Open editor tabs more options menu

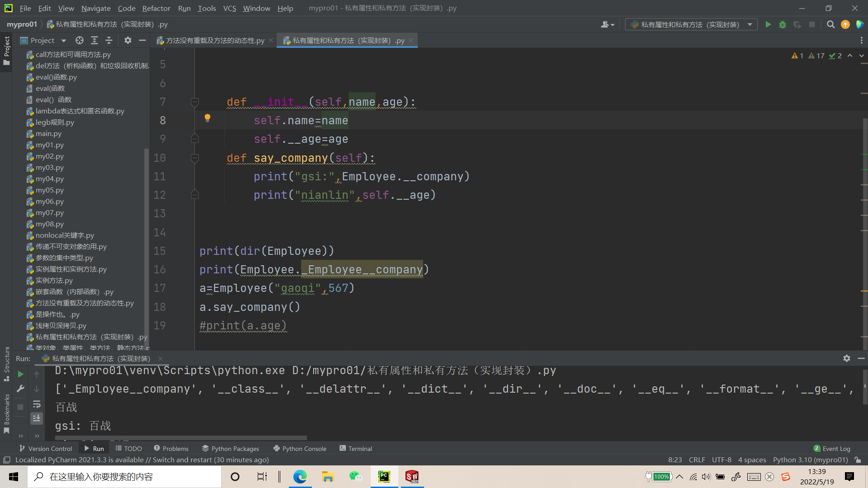click(861, 40)
